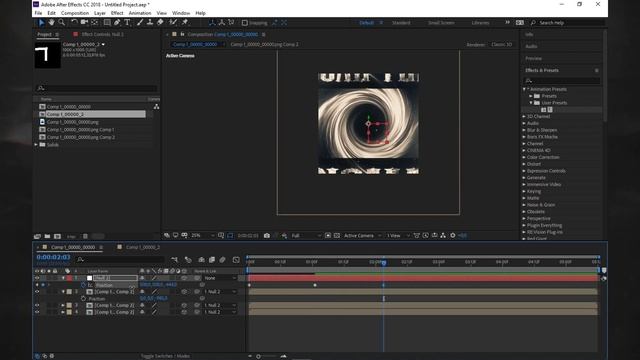Switch to Comp 1_00000_2 timeline tab

click(x=142, y=247)
